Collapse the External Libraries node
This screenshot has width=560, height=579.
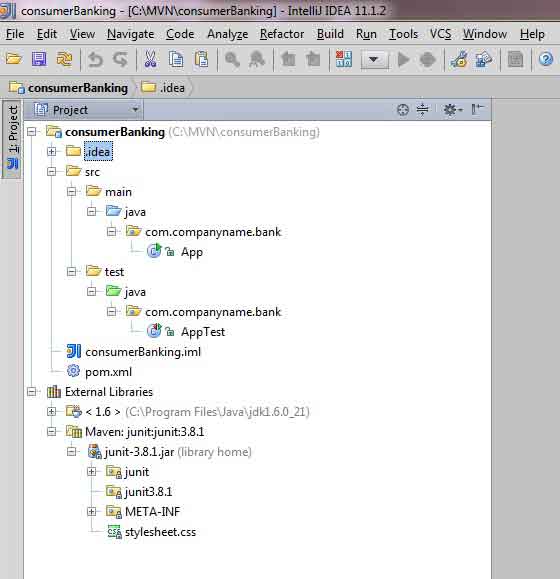32,391
